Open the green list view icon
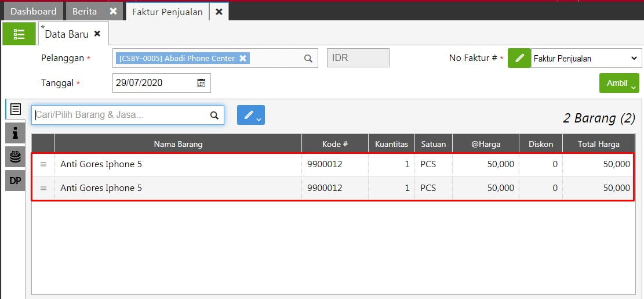The width and height of the screenshot is (644, 299). pos(19,34)
